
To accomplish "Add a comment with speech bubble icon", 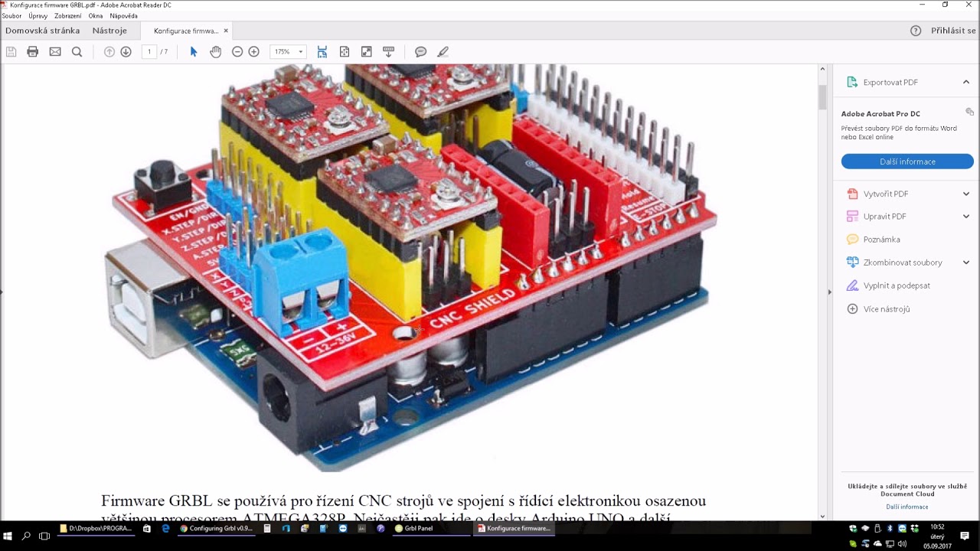I will (420, 52).
